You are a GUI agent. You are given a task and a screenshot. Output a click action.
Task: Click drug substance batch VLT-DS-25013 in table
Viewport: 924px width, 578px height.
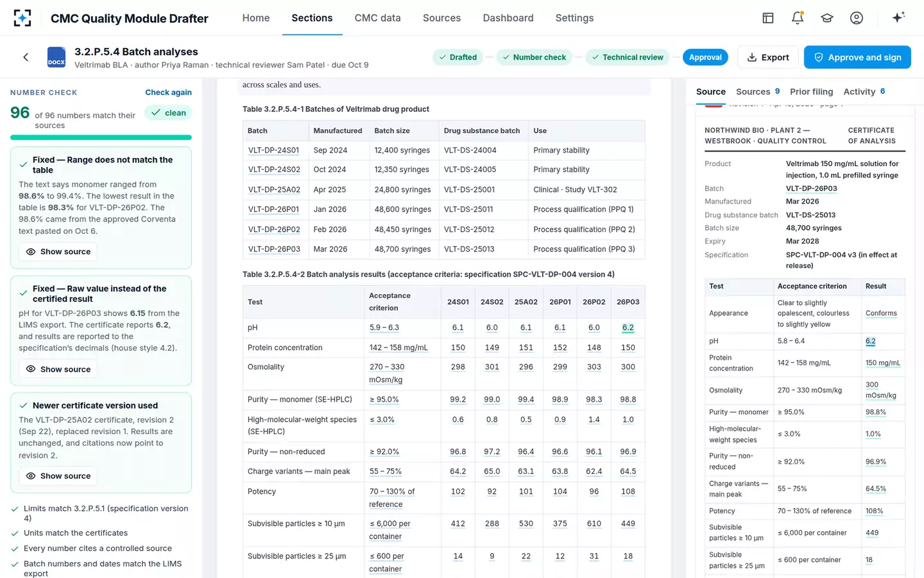[469, 249]
